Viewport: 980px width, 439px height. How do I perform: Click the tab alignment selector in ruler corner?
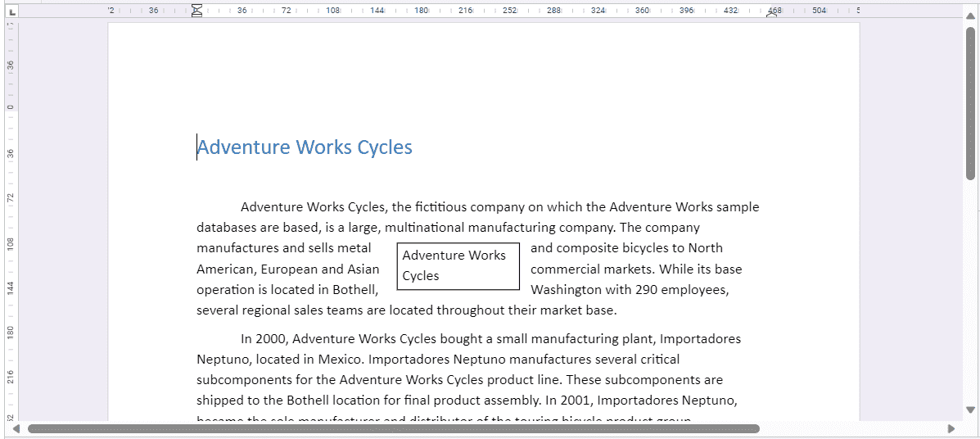(x=11, y=11)
